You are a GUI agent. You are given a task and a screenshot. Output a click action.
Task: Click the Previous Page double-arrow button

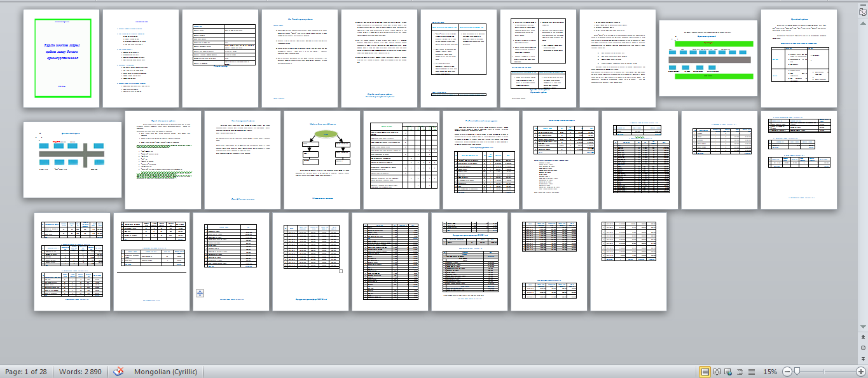point(863,338)
